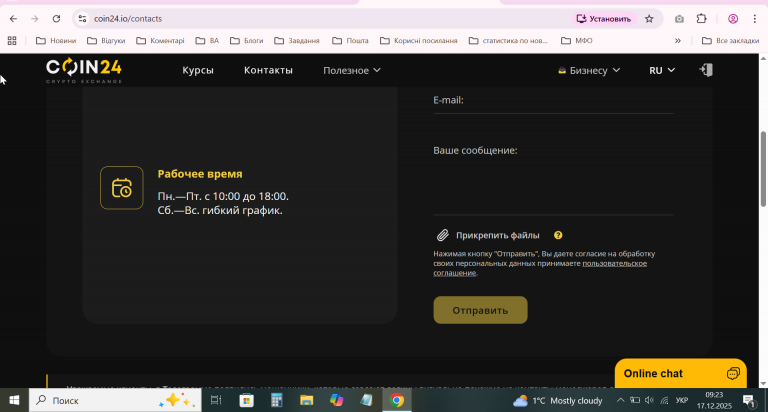The height and width of the screenshot is (412, 768).
Task: Open the Відгуки bookmarks folder
Action: (x=106, y=41)
